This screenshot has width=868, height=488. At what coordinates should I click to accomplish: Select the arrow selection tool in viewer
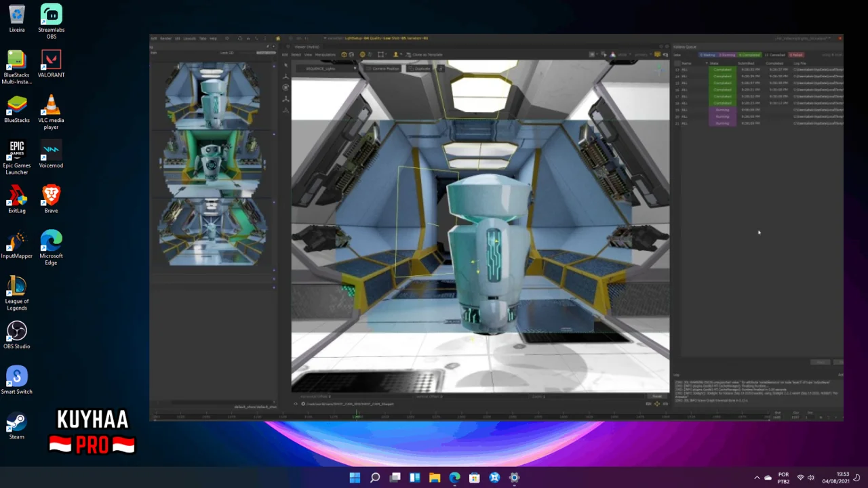click(x=285, y=66)
